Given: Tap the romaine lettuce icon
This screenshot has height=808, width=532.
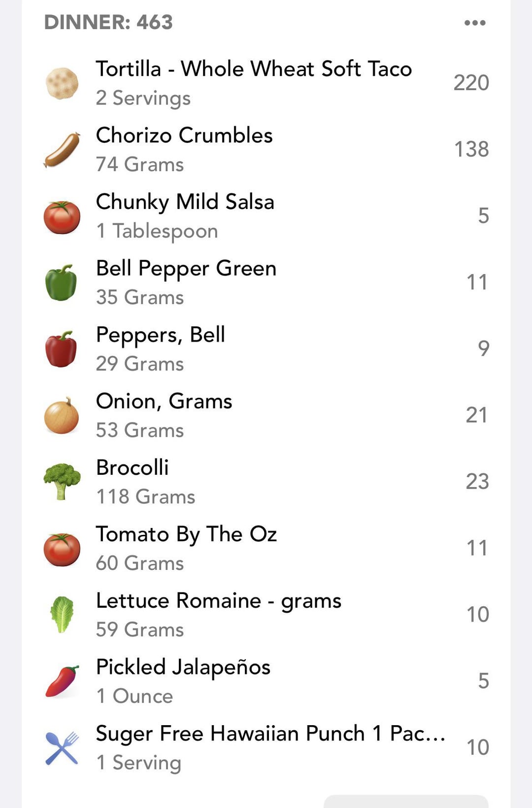Looking at the screenshot, I should click(x=62, y=614).
